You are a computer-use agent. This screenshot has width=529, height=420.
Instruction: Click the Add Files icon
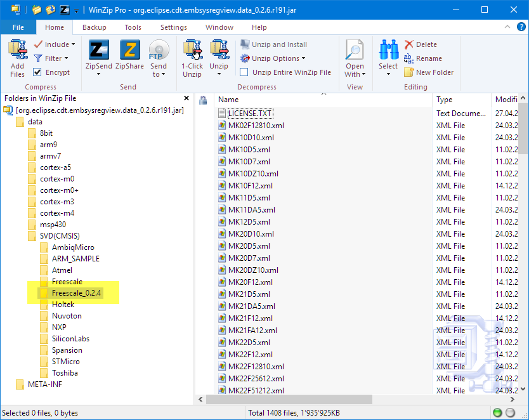(18, 50)
